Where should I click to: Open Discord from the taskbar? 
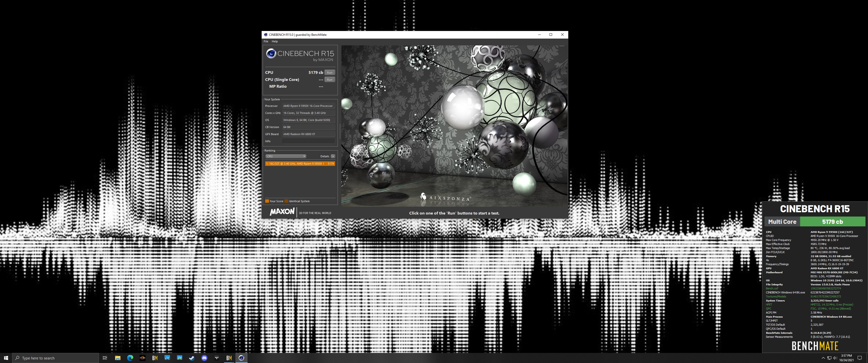click(x=204, y=358)
